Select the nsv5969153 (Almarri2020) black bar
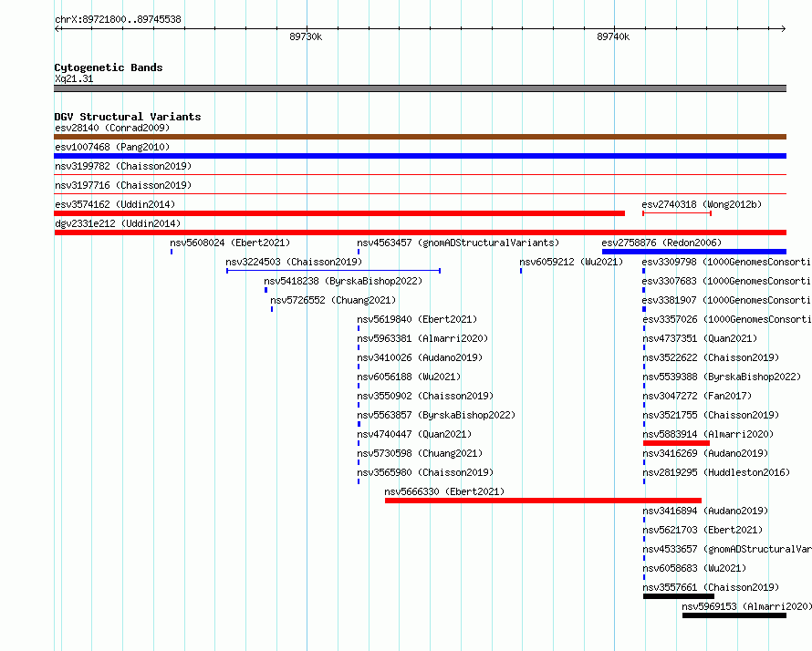Screen dimensions: 812x651 pos(734,615)
